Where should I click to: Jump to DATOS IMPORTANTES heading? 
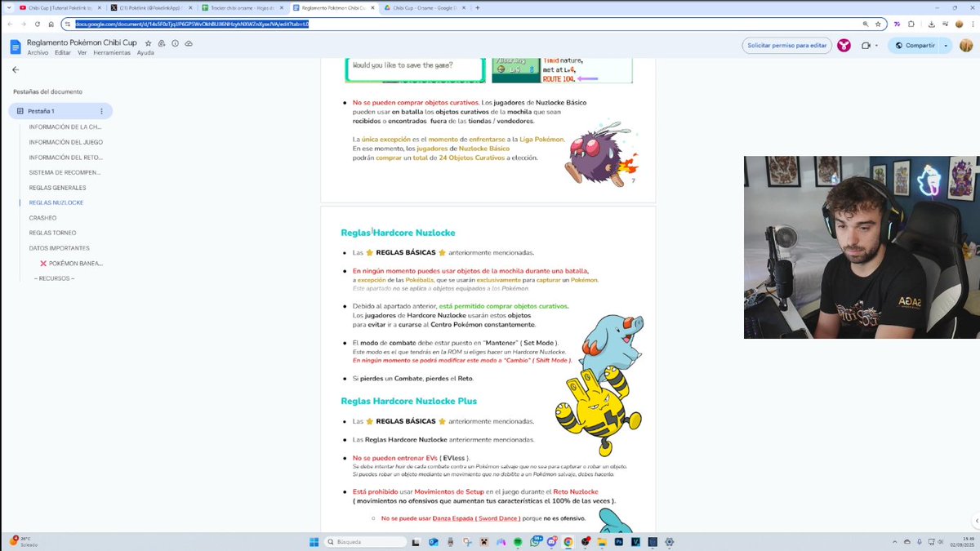[59, 247]
